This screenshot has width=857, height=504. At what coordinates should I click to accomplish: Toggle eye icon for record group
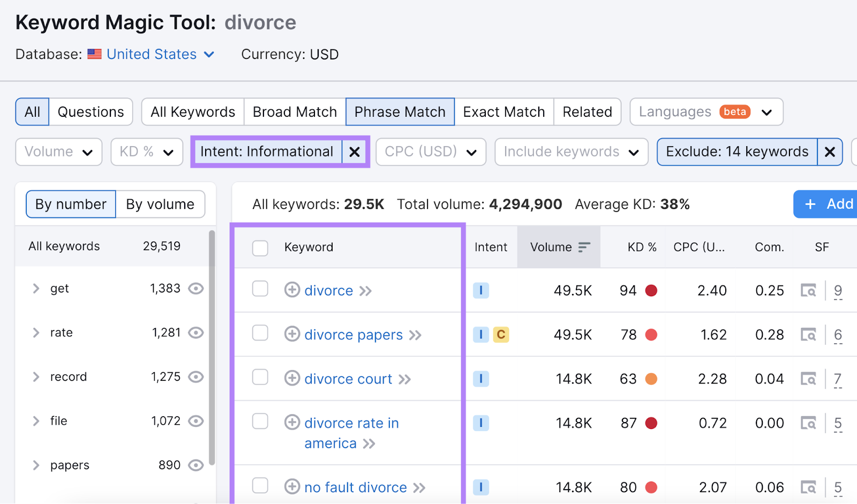coord(196,377)
